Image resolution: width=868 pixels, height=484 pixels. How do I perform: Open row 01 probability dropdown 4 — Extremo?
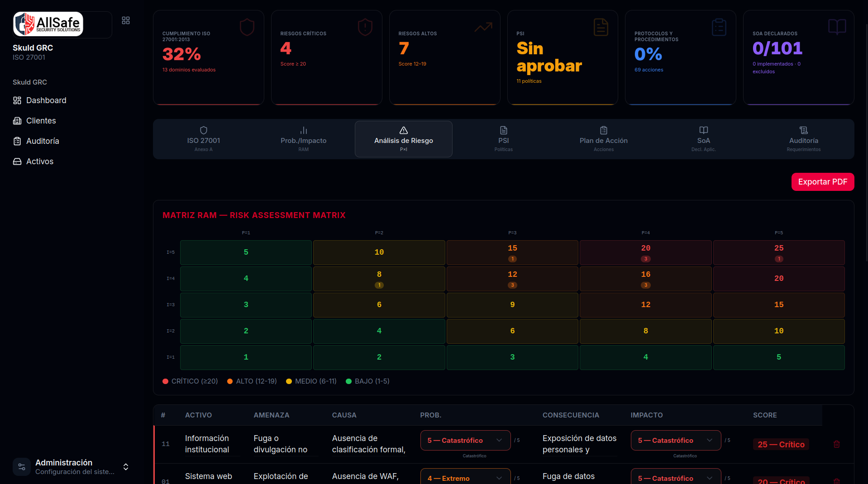(x=465, y=476)
